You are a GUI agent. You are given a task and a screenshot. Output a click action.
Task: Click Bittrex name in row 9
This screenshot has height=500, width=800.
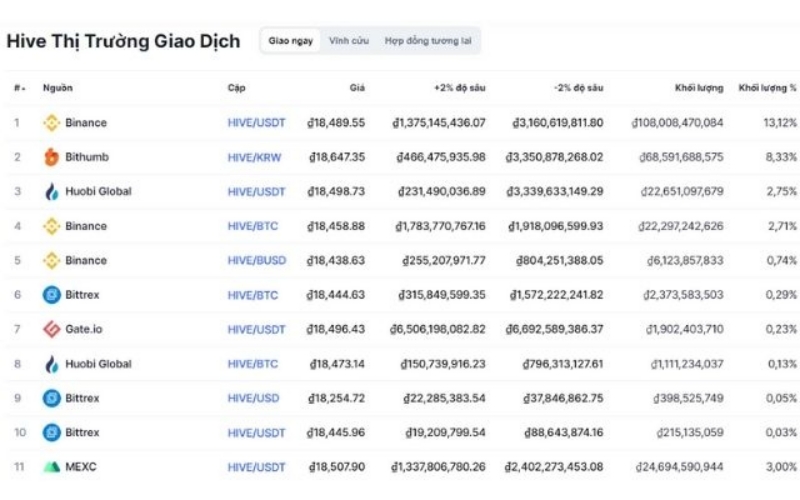pyautogui.click(x=82, y=398)
